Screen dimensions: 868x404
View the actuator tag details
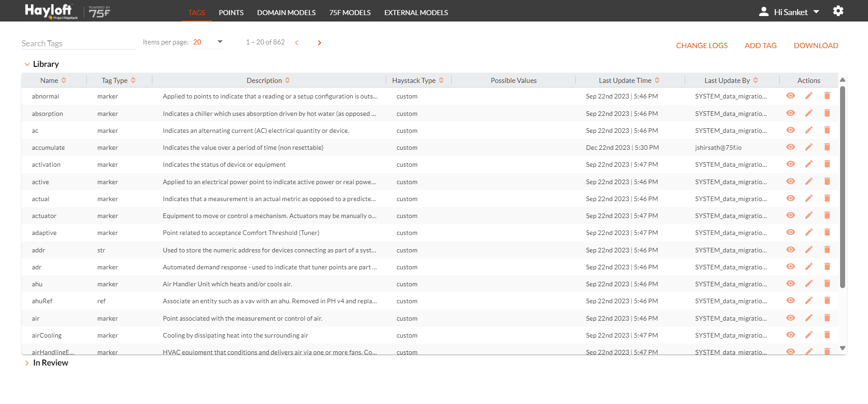click(x=791, y=215)
